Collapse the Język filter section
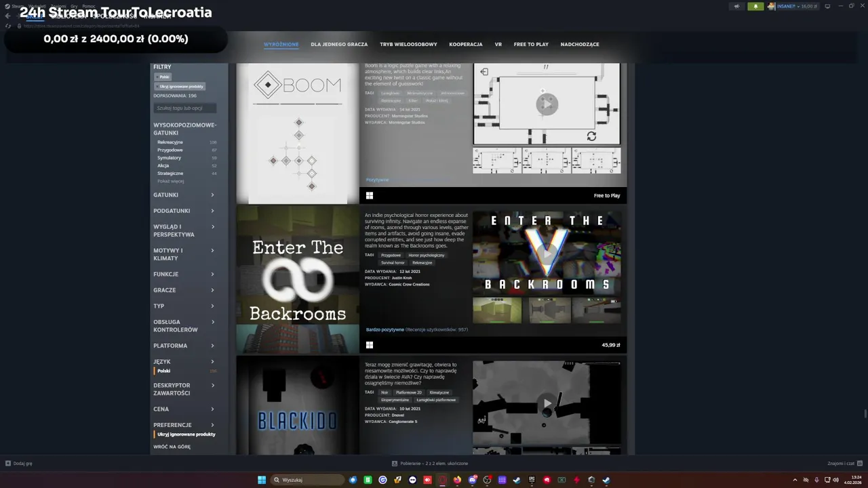 pyautogui.click(x=184, y=362)
